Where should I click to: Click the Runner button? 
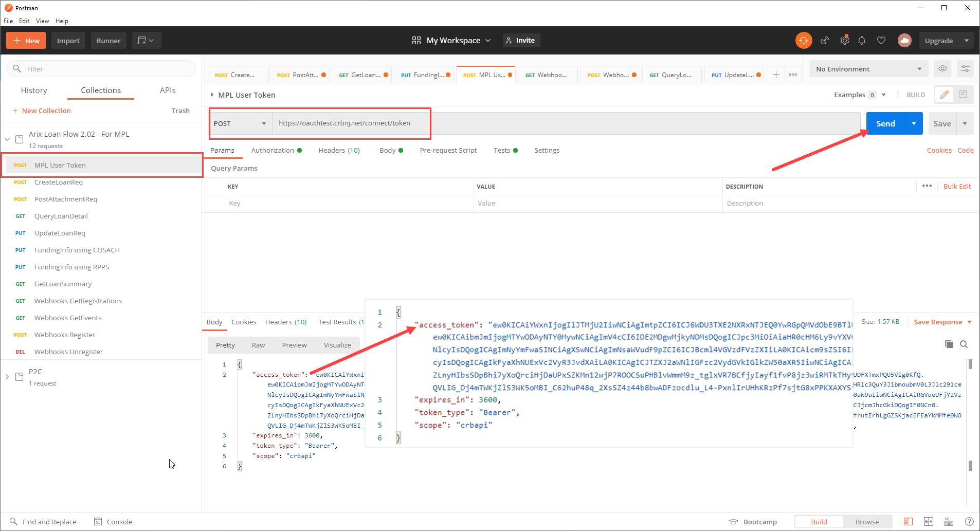[x=108, y=41]
